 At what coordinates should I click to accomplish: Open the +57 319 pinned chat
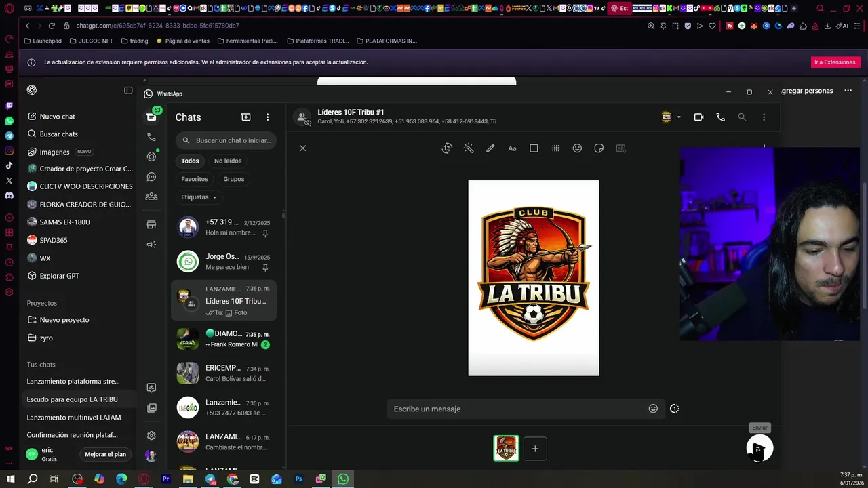[224, 227]
